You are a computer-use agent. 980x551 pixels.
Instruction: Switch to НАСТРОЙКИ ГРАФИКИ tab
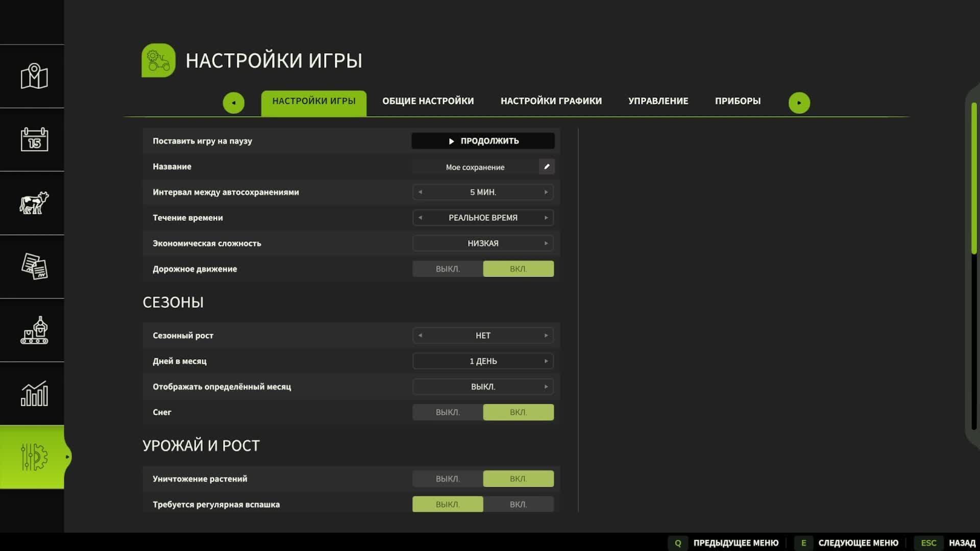coord(551,101)
